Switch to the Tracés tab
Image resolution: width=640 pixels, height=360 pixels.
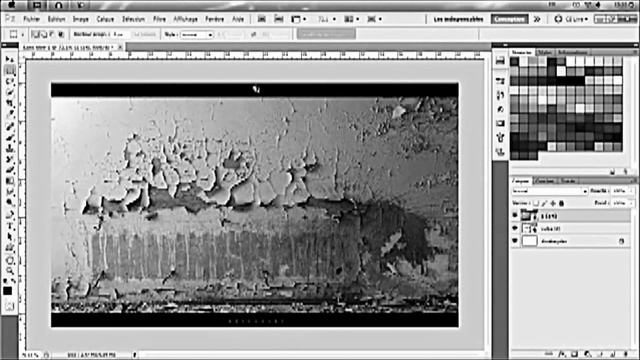pos(568,180)
